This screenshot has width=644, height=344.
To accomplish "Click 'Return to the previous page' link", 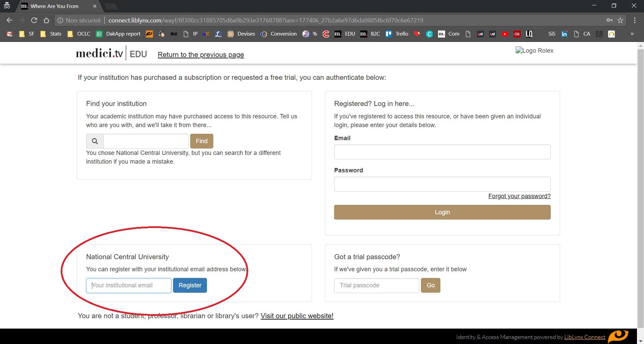I will [x=201, y=55].
